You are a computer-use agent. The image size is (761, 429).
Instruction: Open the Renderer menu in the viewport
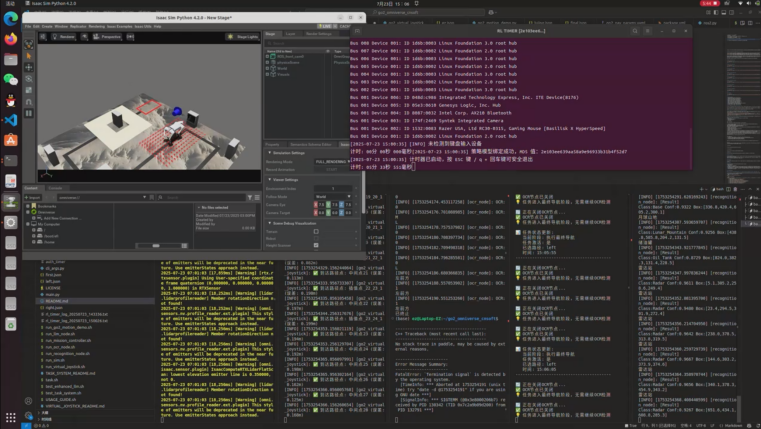pyautogui.click(x=64, y=36)
